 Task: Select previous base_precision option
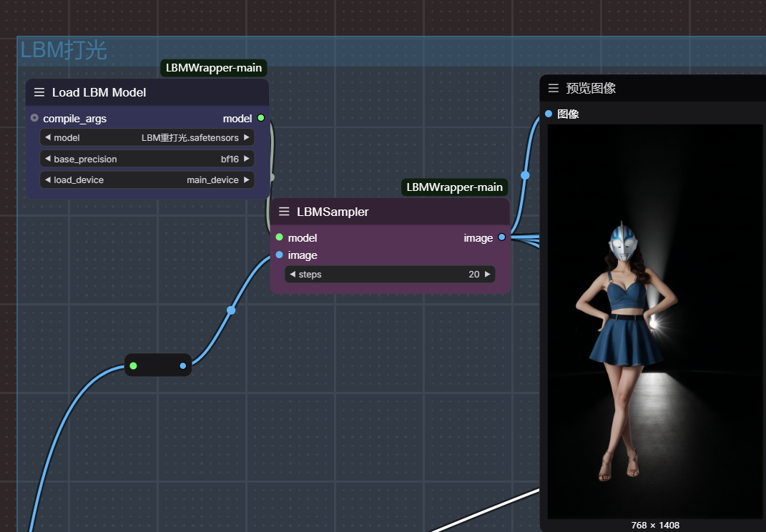tap(47, 158)
